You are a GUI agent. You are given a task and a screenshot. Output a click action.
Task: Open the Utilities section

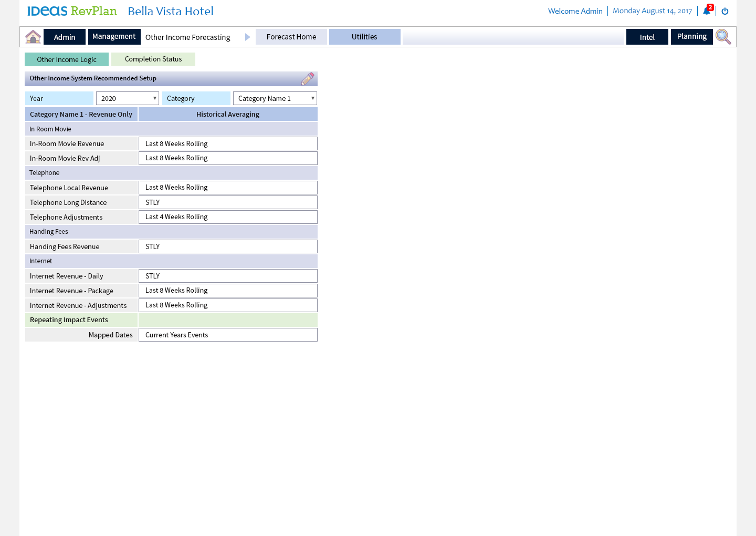(364, 37)
